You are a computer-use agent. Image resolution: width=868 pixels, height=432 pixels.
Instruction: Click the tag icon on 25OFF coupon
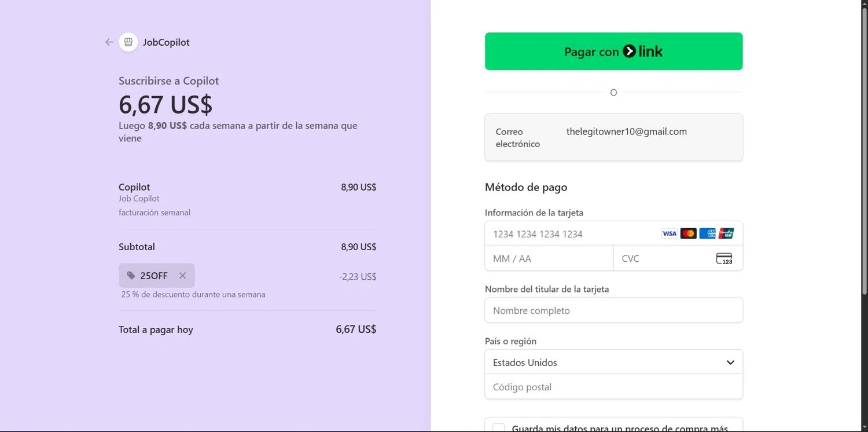pos(131,276)
